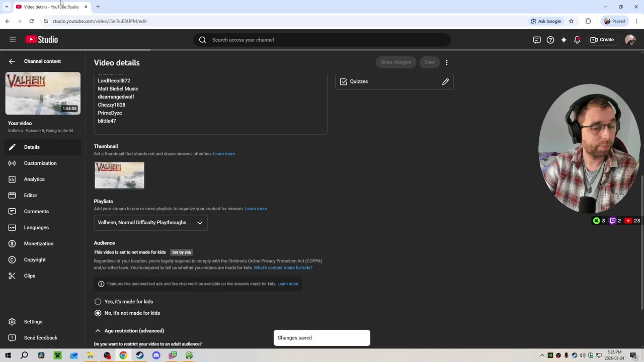Open the YouTube Studio hamburger menu
This screenshot has height=362, width=644.
[13, 40]
